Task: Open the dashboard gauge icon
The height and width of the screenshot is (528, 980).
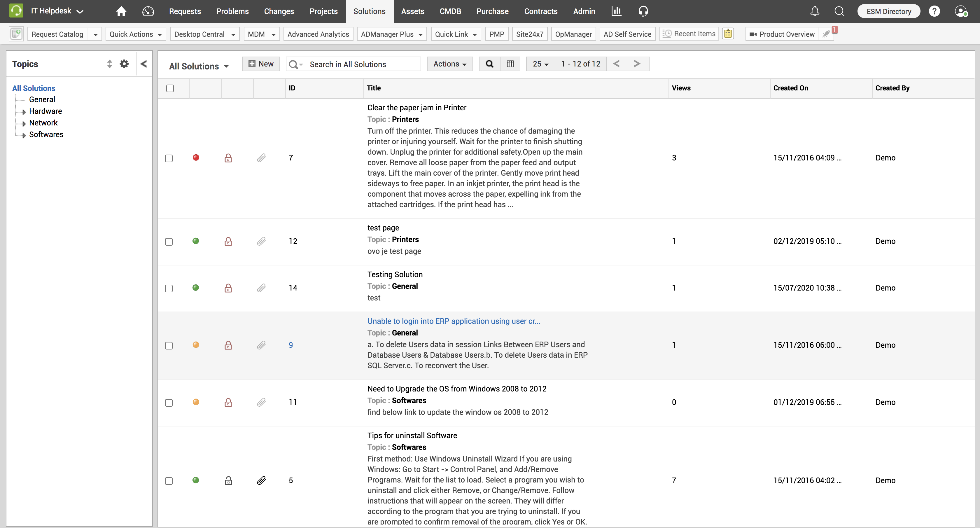Action: tap(148, 11)
